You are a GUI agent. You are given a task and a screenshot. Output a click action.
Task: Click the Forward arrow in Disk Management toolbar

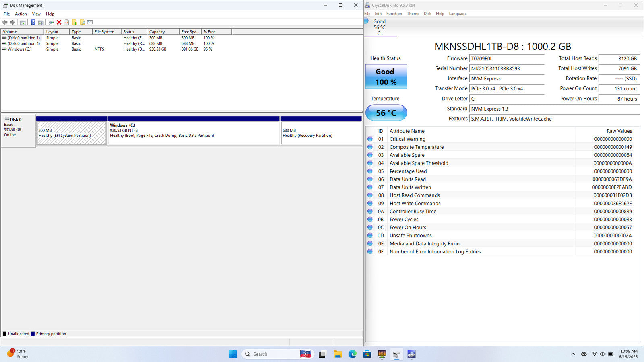pyautogui.click(x=12, y=22)
